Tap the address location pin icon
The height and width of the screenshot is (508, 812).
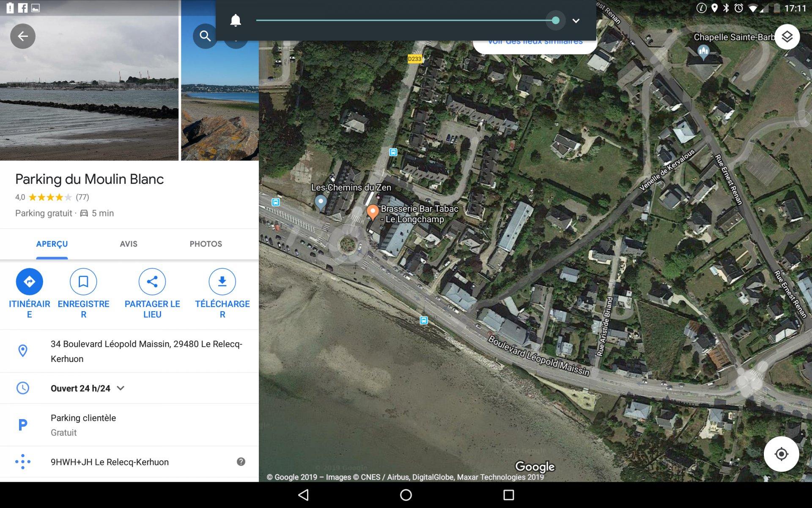click(x=23, y=351)
